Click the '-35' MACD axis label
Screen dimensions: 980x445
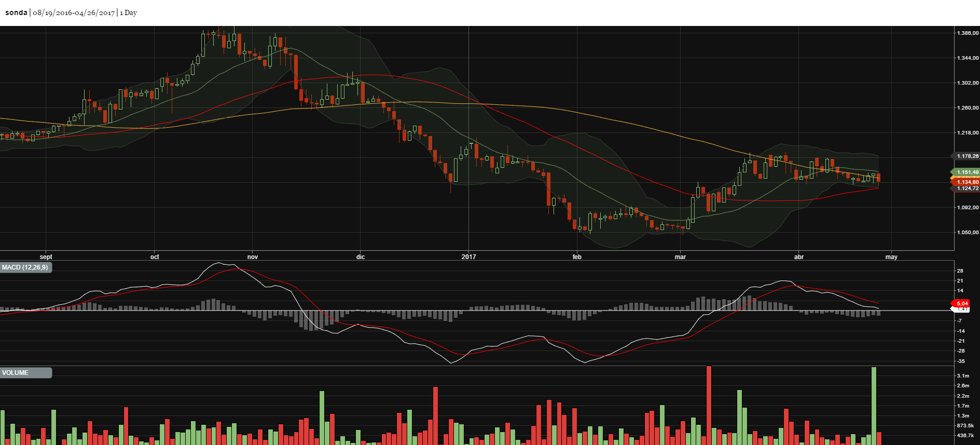click(961, 361)
